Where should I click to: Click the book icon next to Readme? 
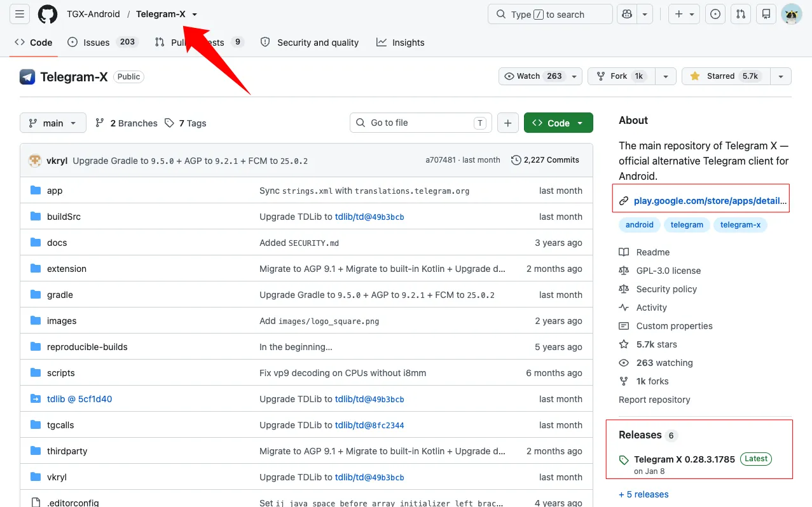pos(624,252)
